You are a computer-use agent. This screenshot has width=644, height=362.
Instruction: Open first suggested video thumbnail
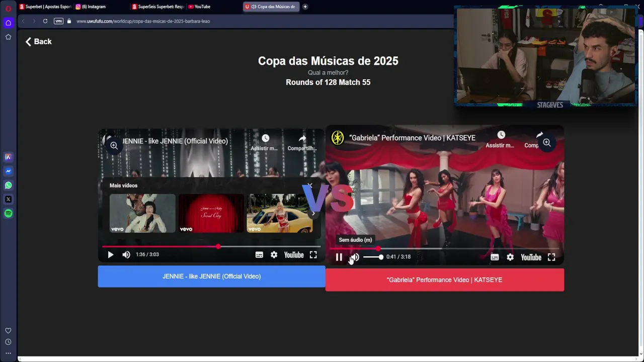click(142, 213)
